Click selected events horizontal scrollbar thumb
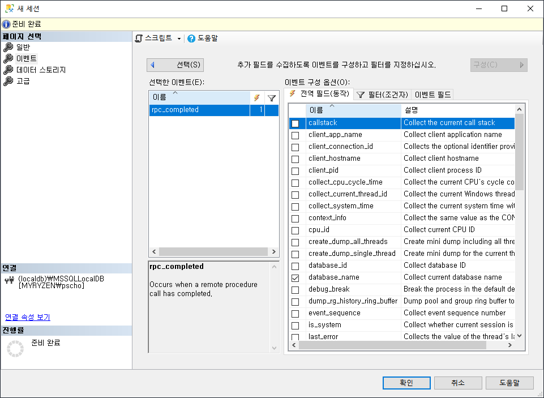544x398 pixels. [213, 252]
